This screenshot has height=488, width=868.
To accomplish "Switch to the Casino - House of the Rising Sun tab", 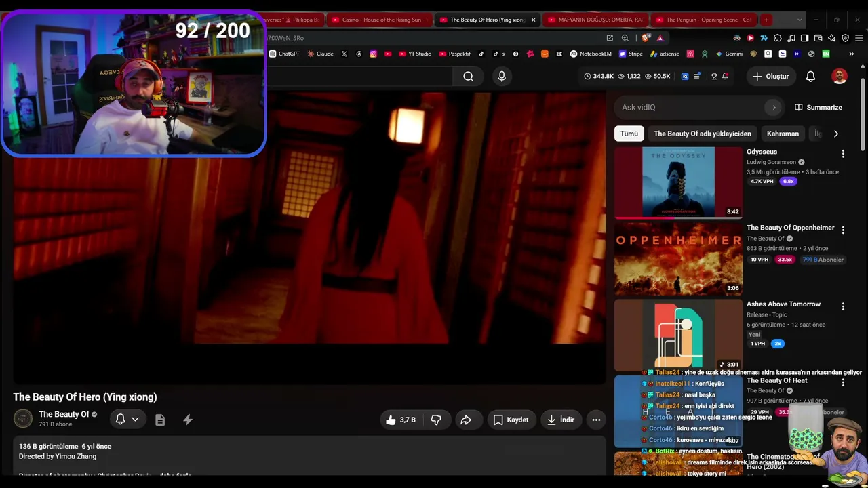I will pos(379,20).
